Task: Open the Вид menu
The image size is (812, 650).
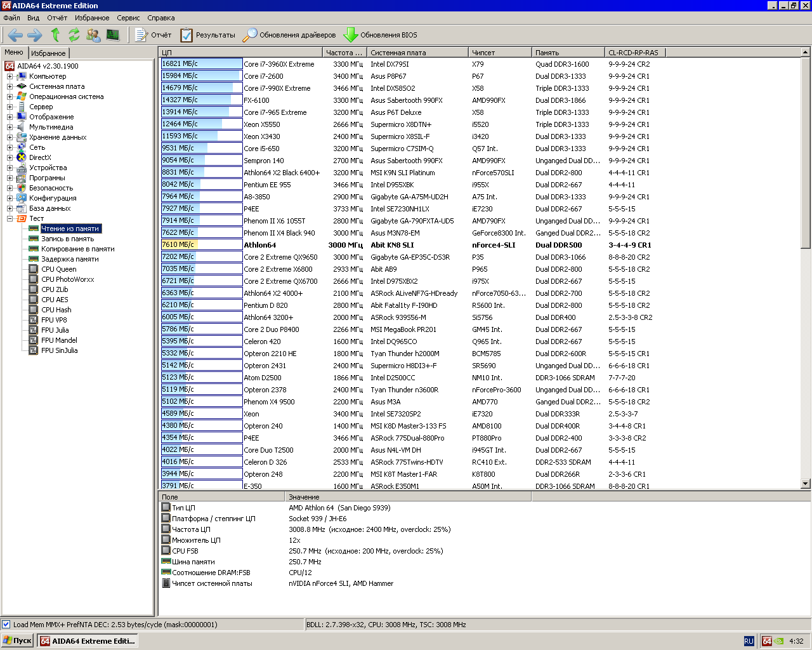Action: pyautogui.click(x=34, y=18)
